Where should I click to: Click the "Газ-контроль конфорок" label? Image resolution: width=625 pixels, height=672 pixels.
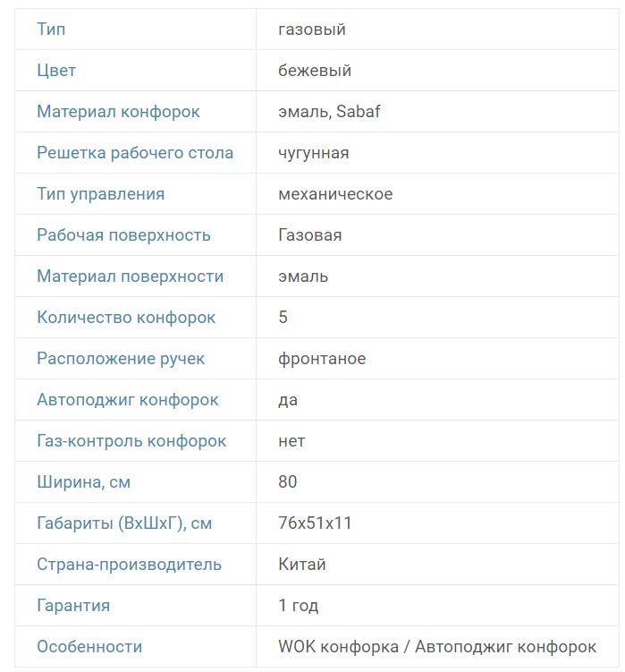click(131, 441)
